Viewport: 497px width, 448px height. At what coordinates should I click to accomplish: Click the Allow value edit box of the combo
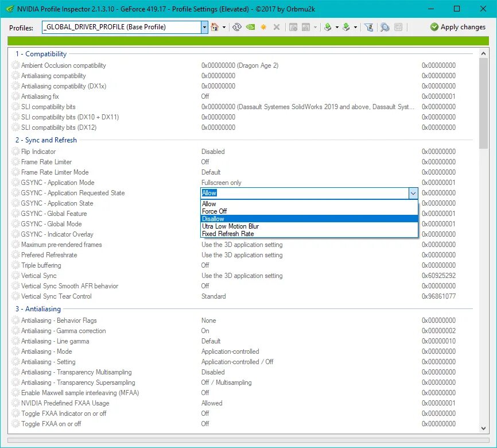coord(305,193)
